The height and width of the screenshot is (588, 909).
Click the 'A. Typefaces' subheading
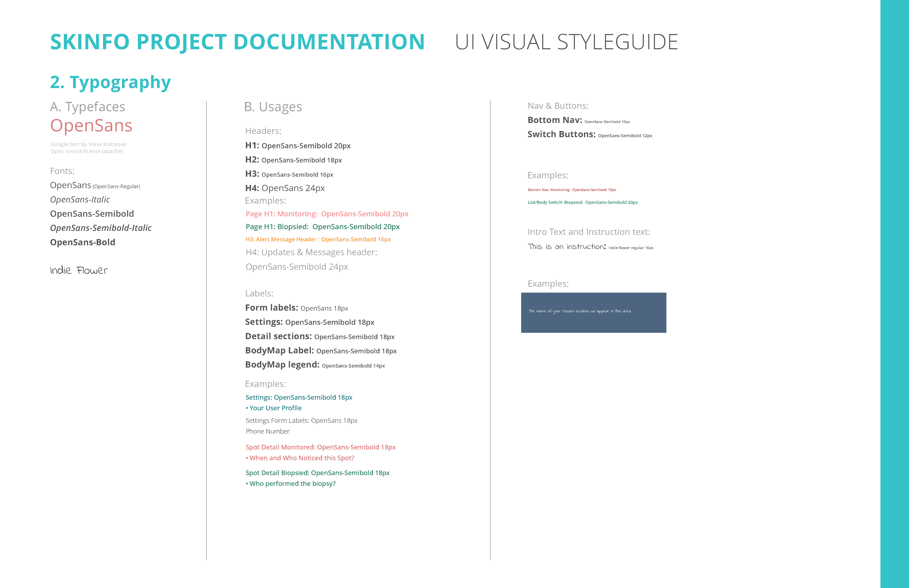[87, 107]
